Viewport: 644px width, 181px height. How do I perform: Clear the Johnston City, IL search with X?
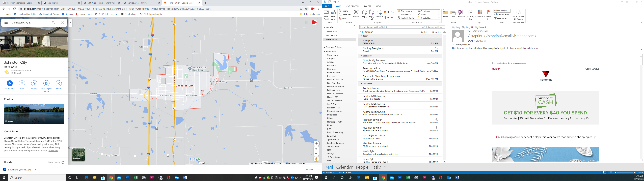coord(63,22)
